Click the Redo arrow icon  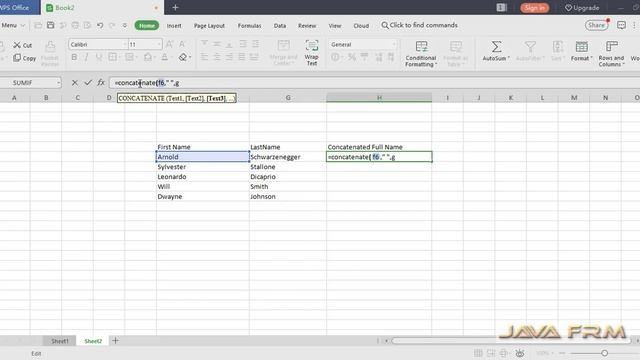click(x=112, y=25)
